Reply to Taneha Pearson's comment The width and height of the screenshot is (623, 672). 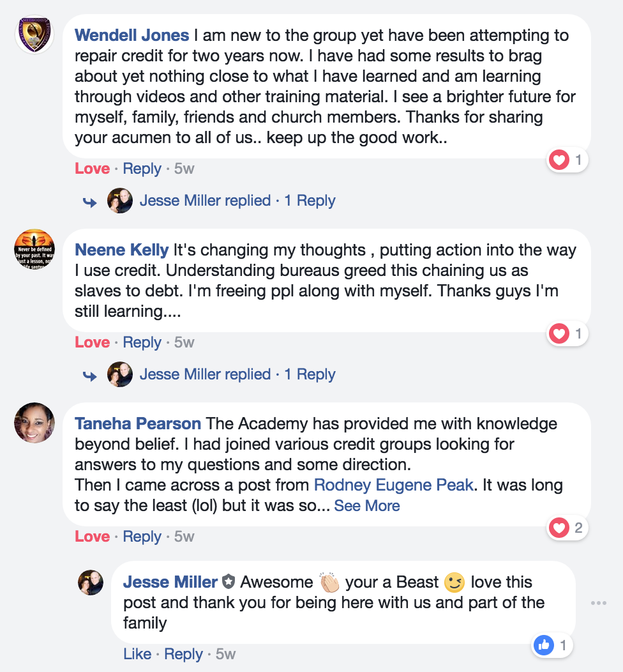142,537
